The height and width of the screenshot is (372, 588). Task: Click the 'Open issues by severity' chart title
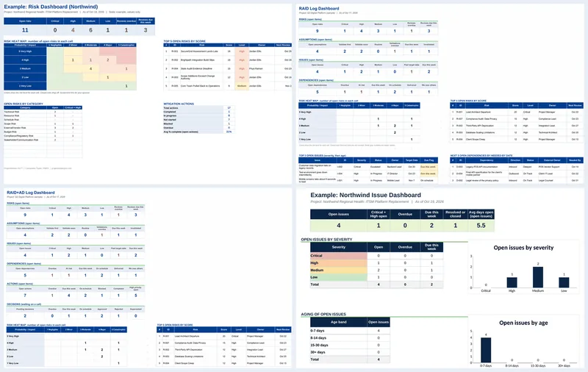pos(523,248)
